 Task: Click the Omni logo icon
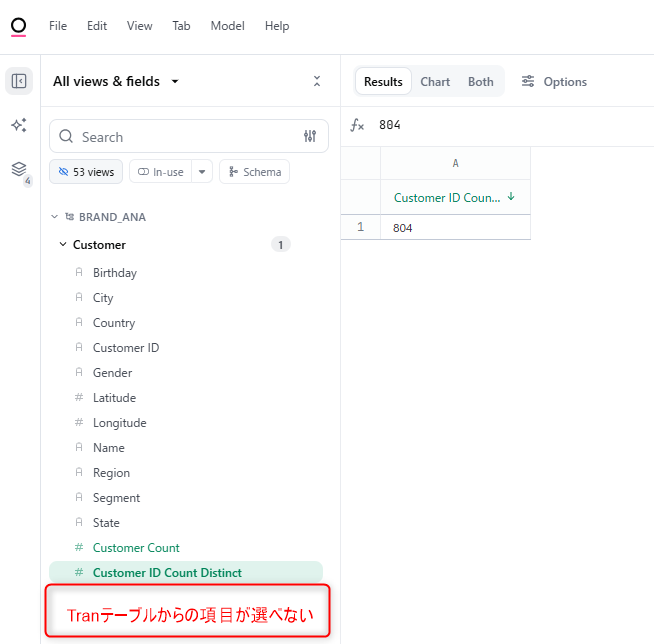pyautogui.click(x=18, y=26)
